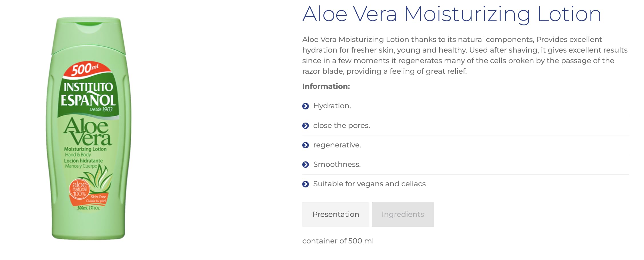
Task: Click the arrow icon beside Hydration
Action: tap(305, 106)
